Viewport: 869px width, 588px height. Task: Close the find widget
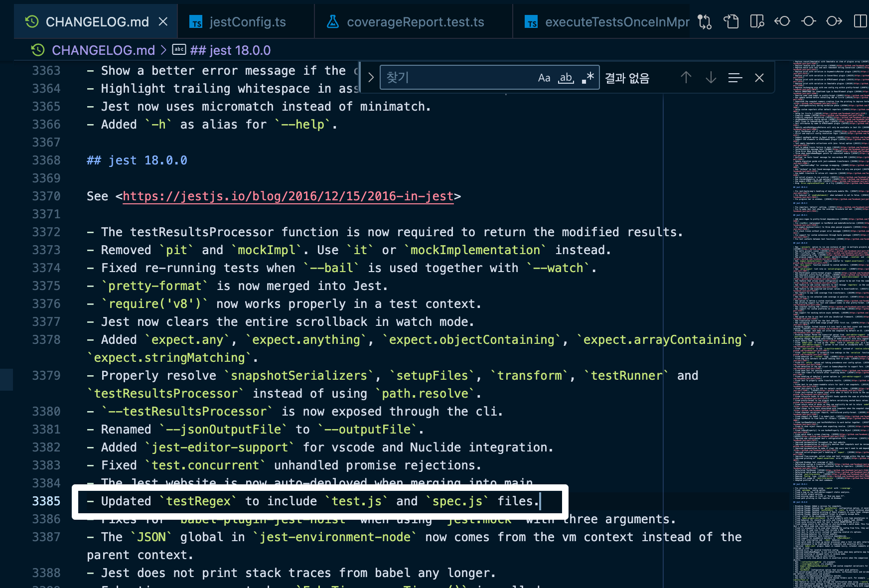click(759, 78)
